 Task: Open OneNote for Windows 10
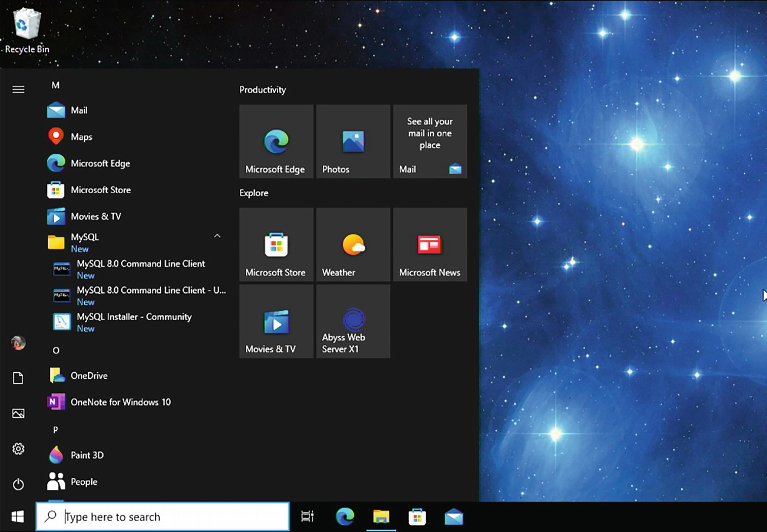click(120, 402)
